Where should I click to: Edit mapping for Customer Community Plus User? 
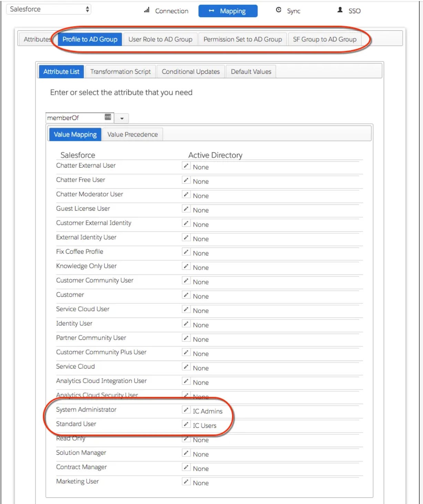[186, 353]
